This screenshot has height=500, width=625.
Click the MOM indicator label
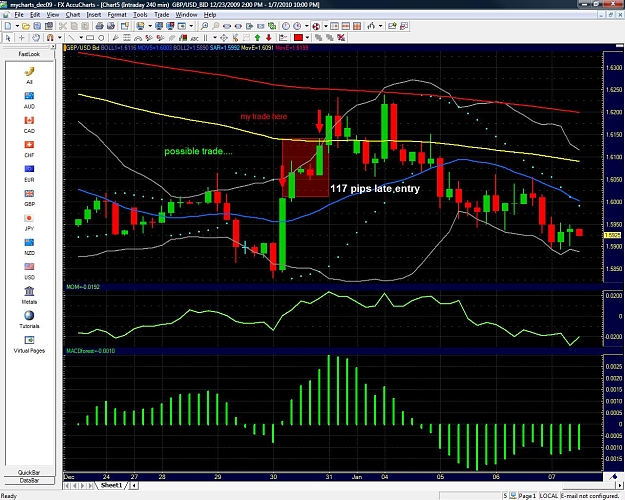pyautogui.click(x=83, y=287)
